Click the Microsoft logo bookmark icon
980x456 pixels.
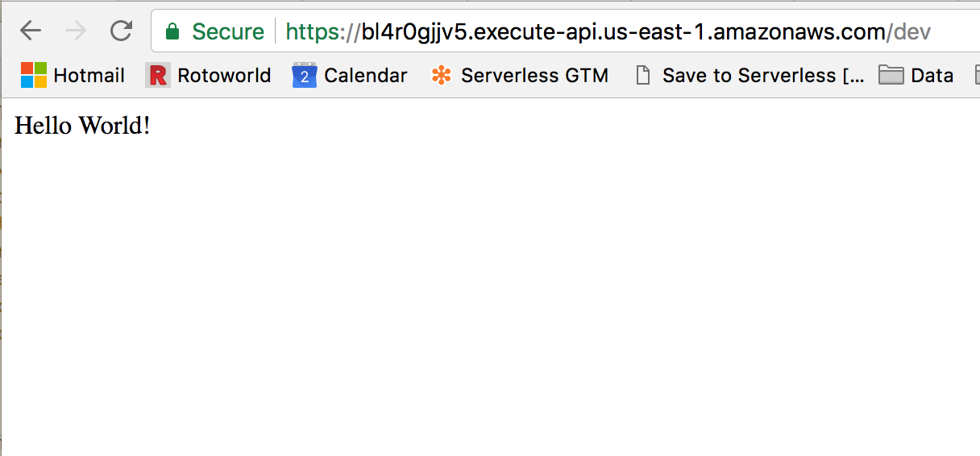coord(34,75)
